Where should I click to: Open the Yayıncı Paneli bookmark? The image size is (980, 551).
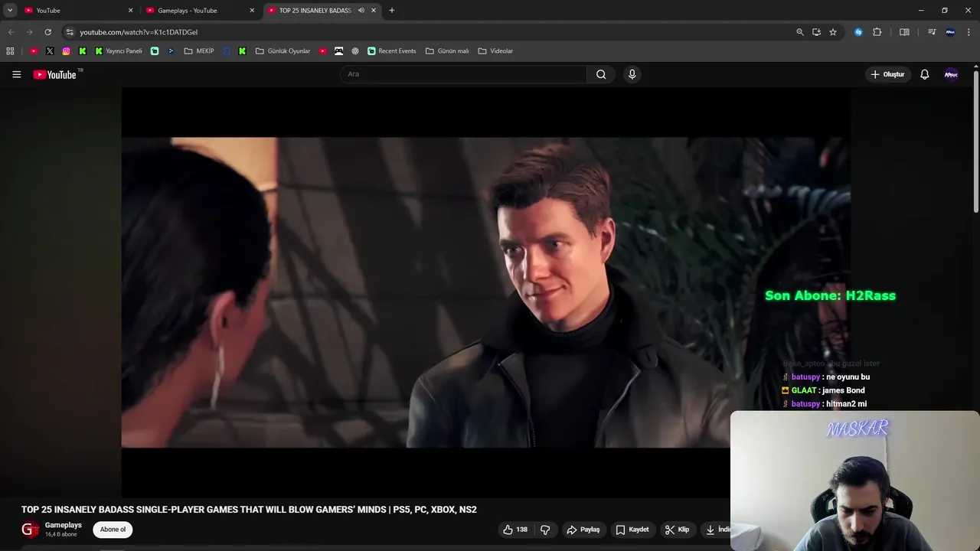tap(119, 51)
